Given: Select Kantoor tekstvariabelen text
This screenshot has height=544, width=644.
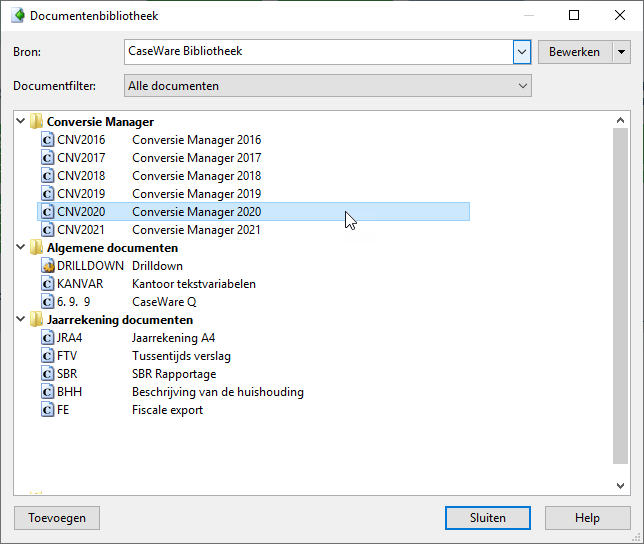Looking at the screenshot, I should [194, 284].
